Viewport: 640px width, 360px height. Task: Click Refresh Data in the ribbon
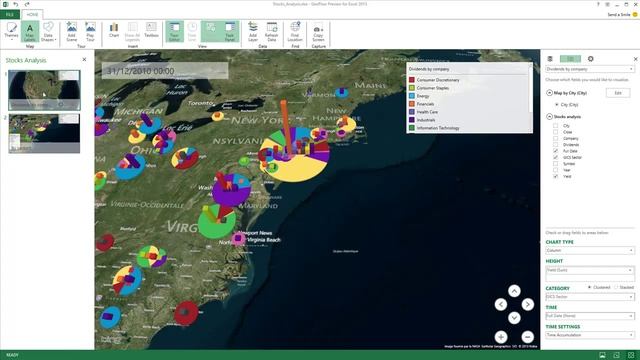pyautogui.click(x=271, y=31)
